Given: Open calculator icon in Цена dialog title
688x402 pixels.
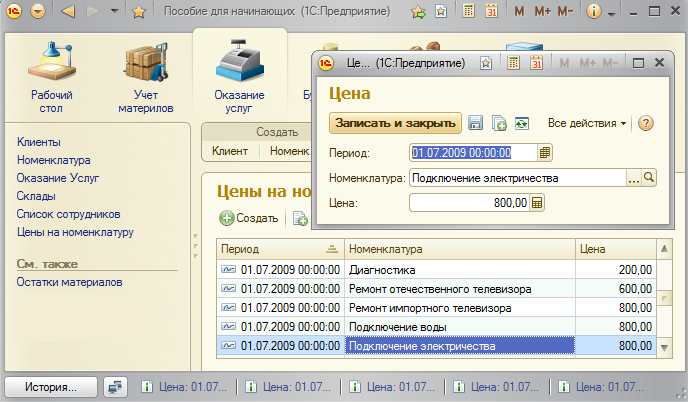Looking at the screenshot, I should click(x=513, y=63).
